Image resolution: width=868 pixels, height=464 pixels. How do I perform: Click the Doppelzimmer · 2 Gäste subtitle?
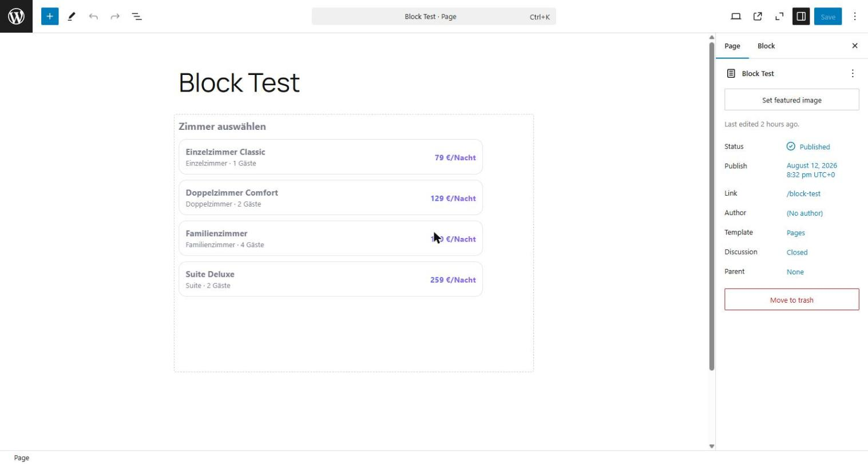223,204
